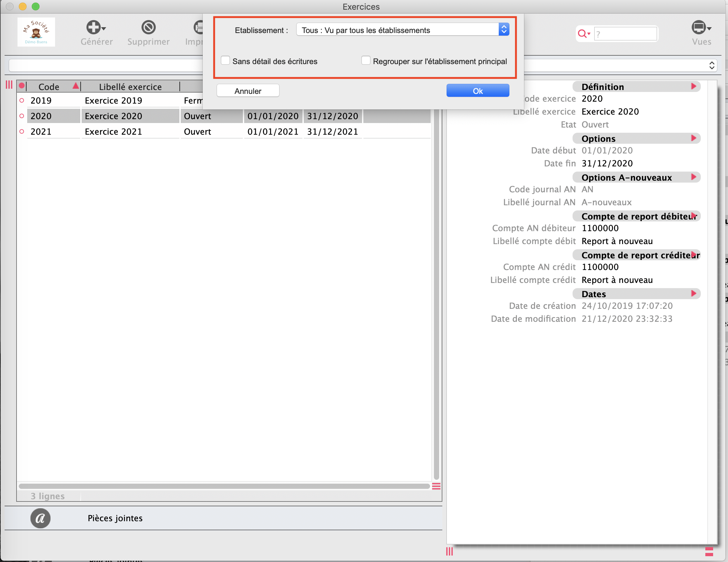This screenshot has height=562, width=728.
Task: Confirm with the Ok button
Action: (x=477, y=91)
